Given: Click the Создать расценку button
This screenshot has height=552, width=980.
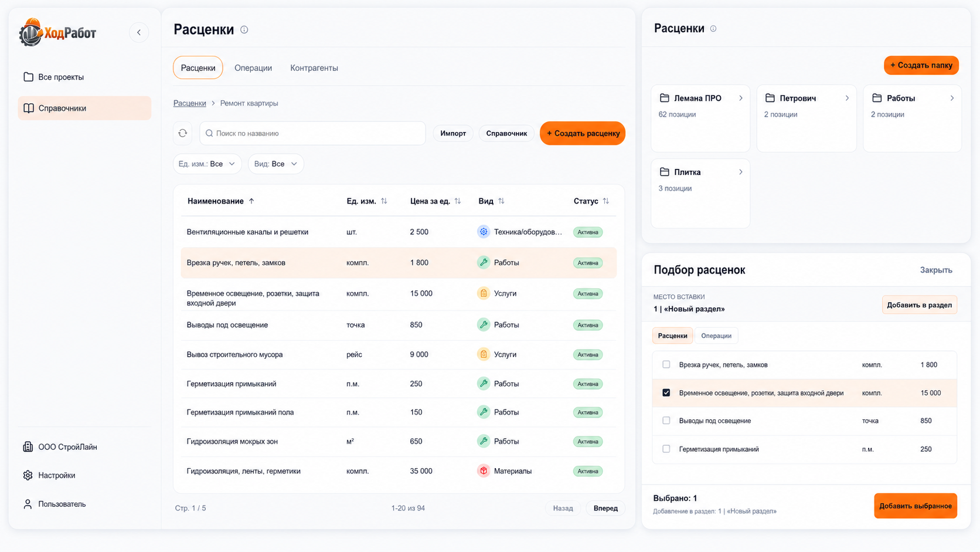Looking at the screenshot, I should 583,133.
